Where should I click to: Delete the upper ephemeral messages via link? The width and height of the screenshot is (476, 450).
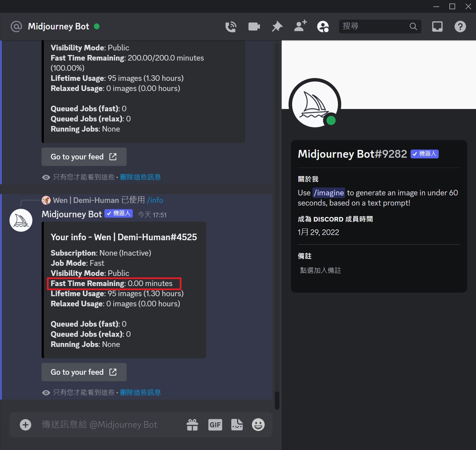tap(140, 177)
